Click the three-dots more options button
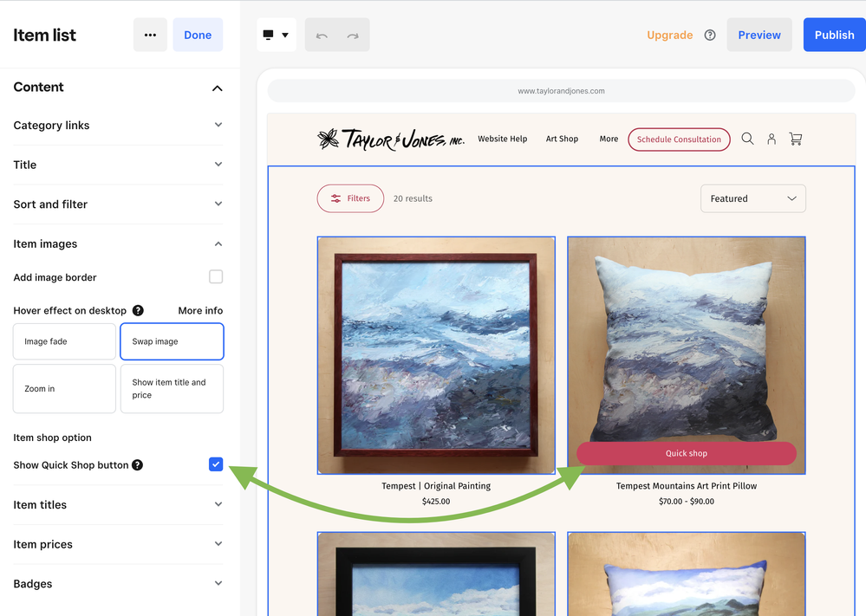Image resolution: width=866 pixels, height=616 pixels. pyautogui.click(x=150, y=36)
